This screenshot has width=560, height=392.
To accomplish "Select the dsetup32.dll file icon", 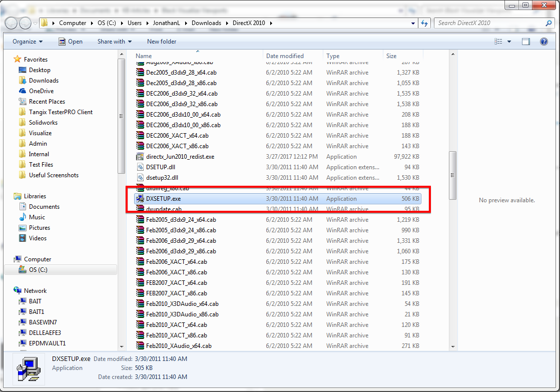I will (x=140, y=178).
